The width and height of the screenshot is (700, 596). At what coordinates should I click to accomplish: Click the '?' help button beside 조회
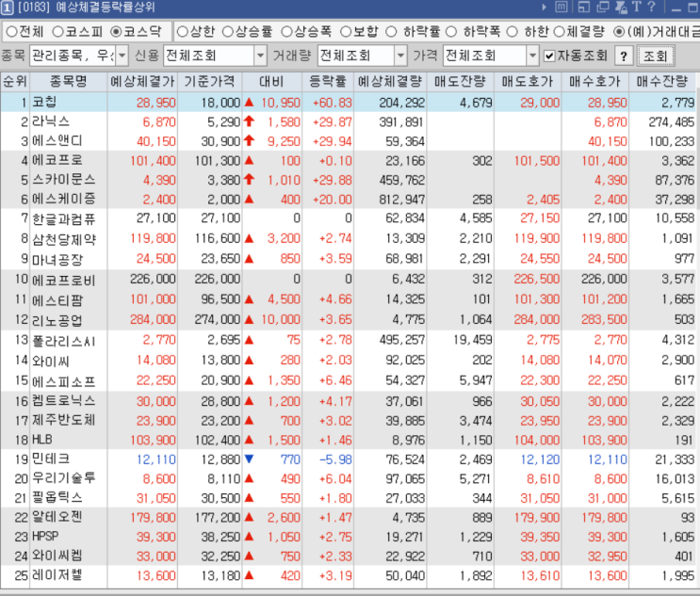pyautogui.click(x=624, y=56)
